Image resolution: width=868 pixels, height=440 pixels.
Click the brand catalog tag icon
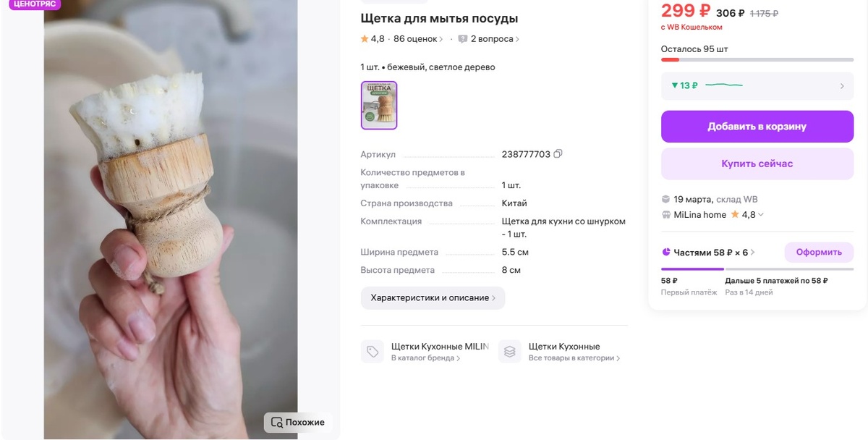pos(373,352)
